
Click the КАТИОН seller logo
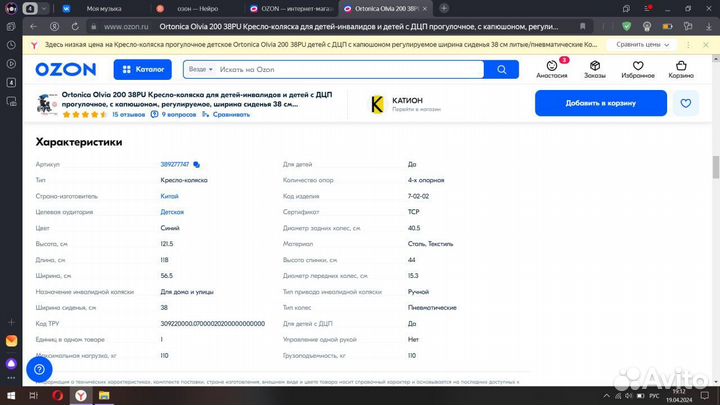pos(377,104)
